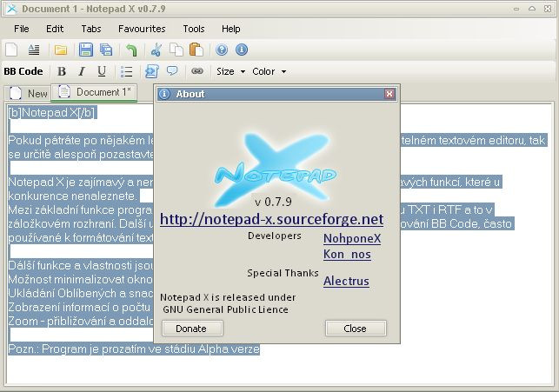Viewport: 559px width, 392px height.
Task: Insert a BB Code list
Action: pyautogui.click(x=127, y=71)
